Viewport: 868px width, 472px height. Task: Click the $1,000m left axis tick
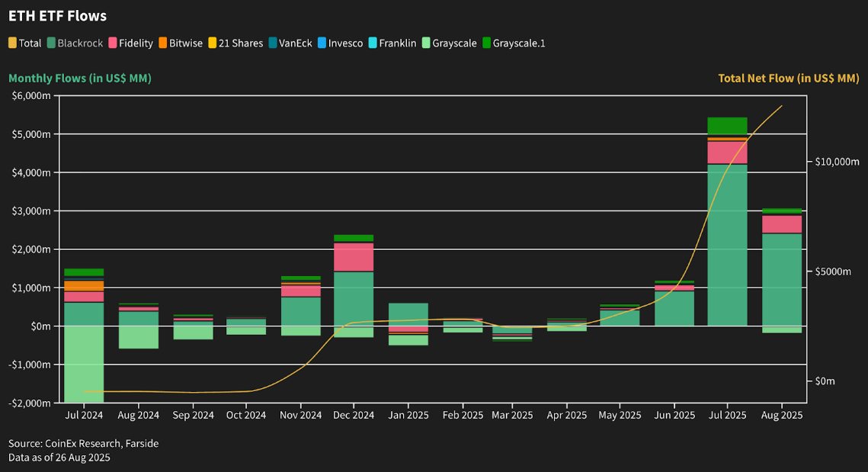[31, 287]
